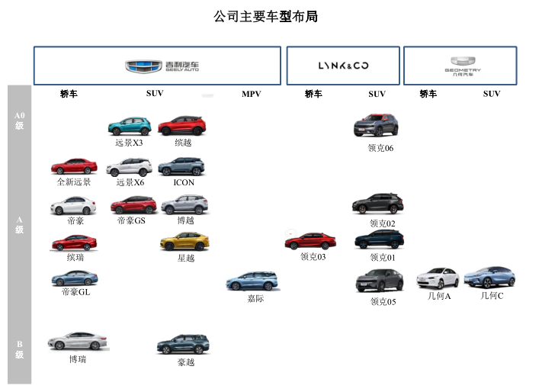
Task: Select the blue 帝豪GL sedan image
Action: click(x=74, y=278)
